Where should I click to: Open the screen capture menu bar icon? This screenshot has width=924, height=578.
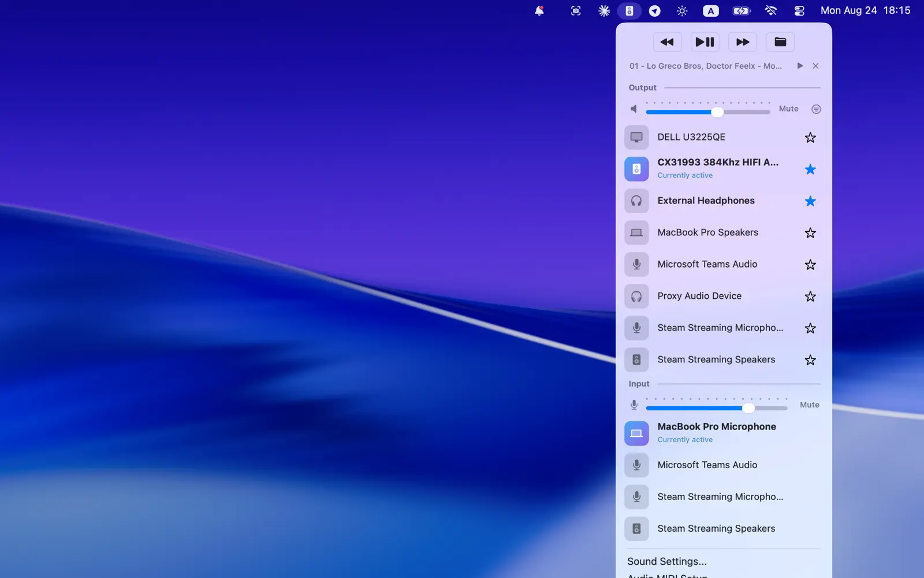coord(576,10)
